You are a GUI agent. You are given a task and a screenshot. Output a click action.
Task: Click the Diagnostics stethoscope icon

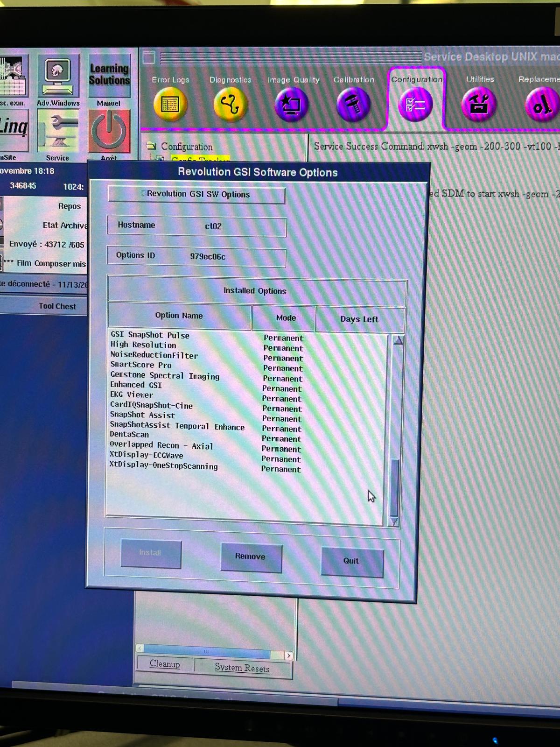click(x=230, y=104)
